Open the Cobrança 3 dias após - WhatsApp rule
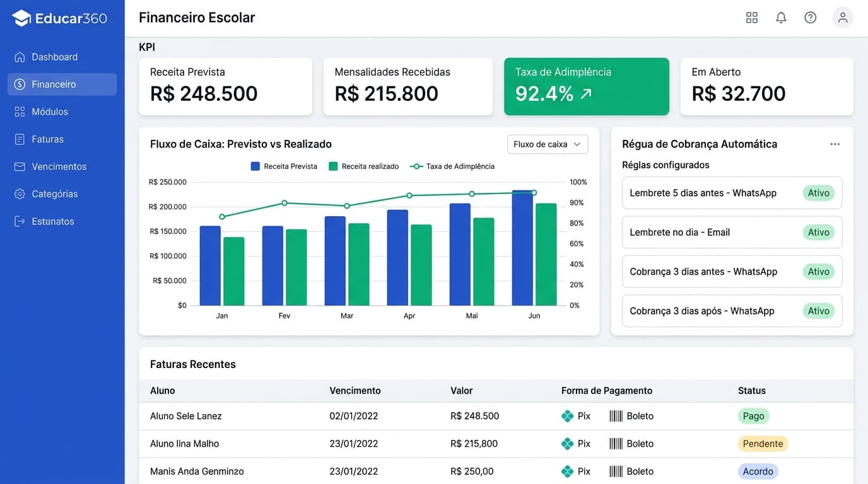This screenshot has width=868, height=484. pos(732,311)
